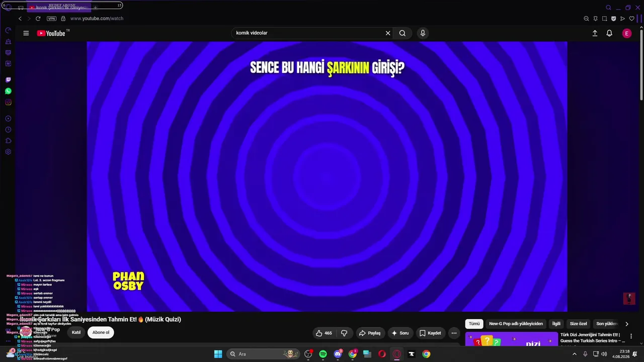
Task: Take a snapshot with the toolbar capture icon
Action: (604, 19)
